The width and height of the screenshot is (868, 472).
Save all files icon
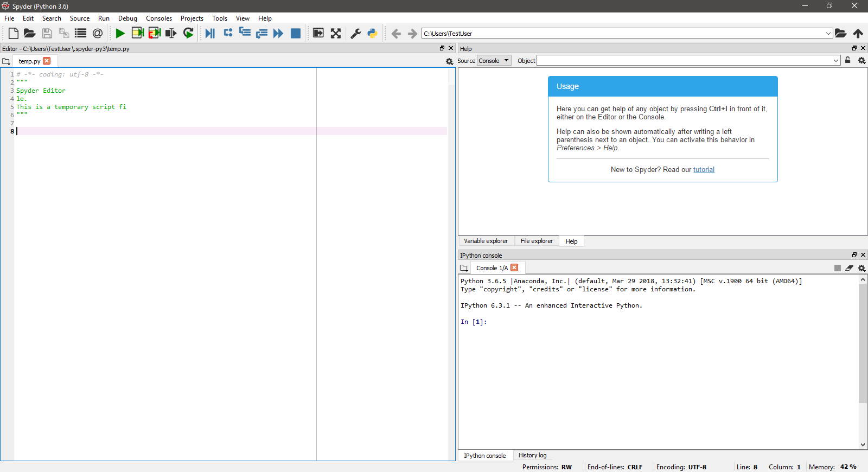[x=64, y=33]
